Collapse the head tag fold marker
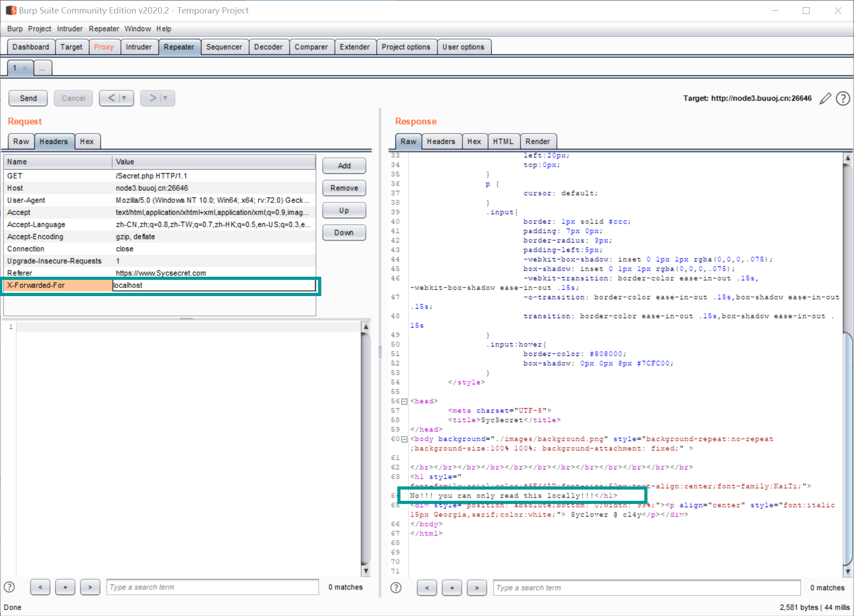The image size is (854, 616). tap(405, 401)
